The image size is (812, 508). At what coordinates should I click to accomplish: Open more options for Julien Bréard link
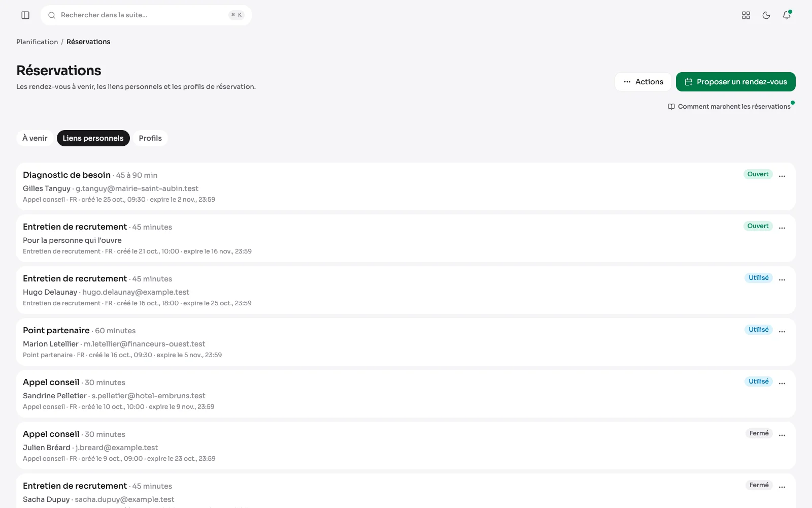(x=782, y=435)
